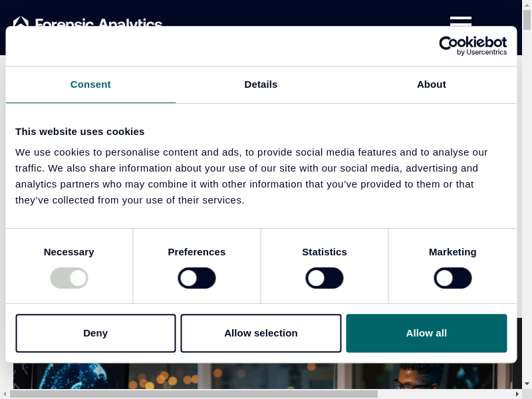Click the Allow selection button
Screen dimensions: 532x399
[261, 333]
